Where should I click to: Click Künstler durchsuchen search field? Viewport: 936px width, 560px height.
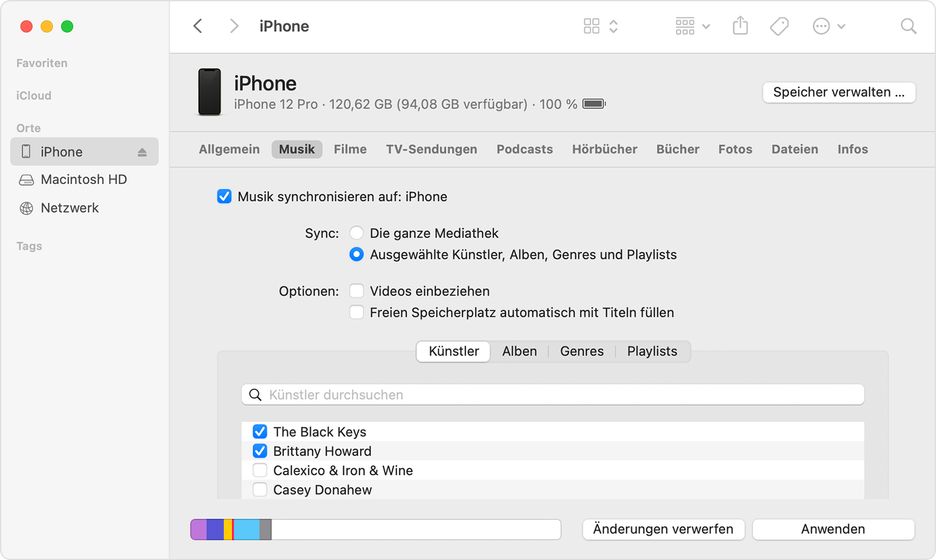pyautogui.click(x=553, y=395)
